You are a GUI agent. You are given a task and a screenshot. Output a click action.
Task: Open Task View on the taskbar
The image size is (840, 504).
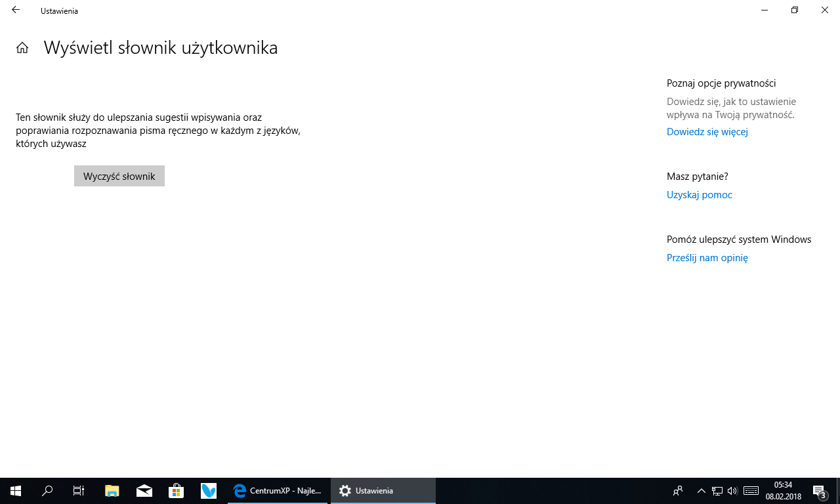pos(79,491)
